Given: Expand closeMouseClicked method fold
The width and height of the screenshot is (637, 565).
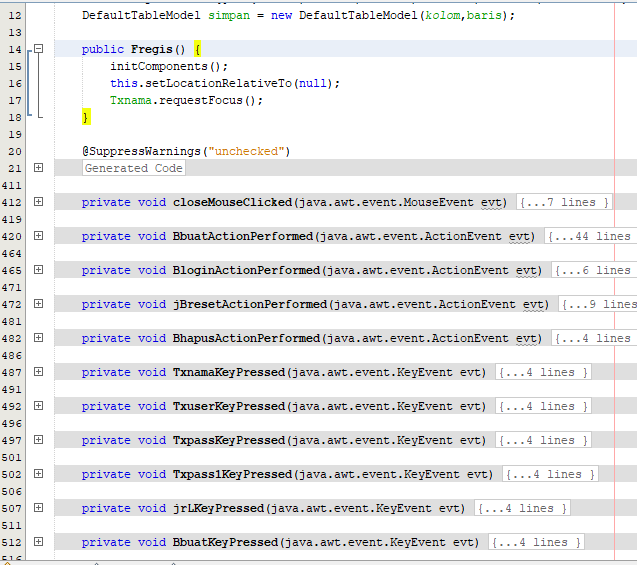Looking at the screenshot, I should tap(39, 202).
